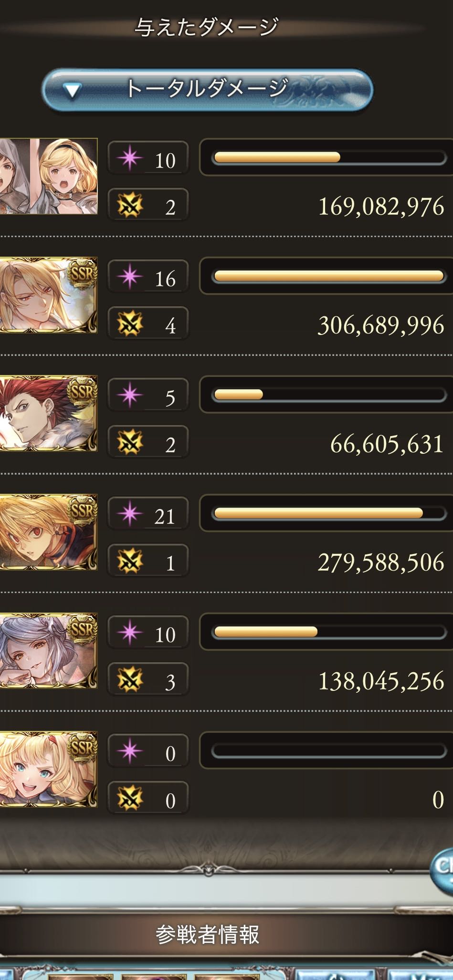Click the purple star icon in the top row
Screen dimensions: 453x980
point(130,158)
